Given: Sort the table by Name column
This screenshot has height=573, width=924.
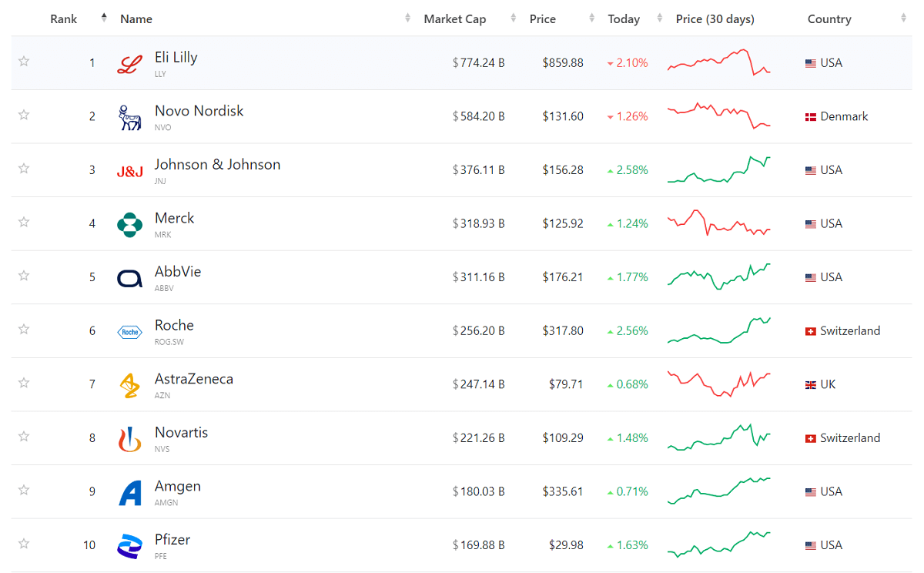Looking at the screenshot, I should tap(136, 18).
